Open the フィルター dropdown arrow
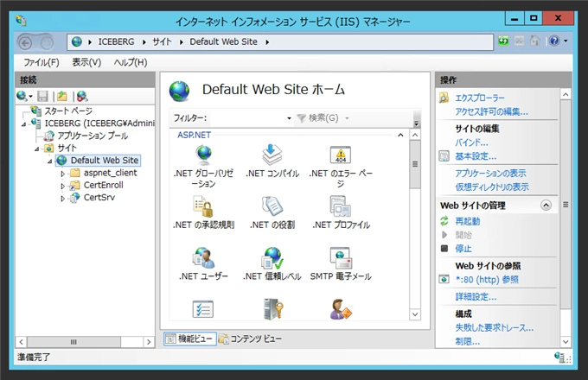 tap(289, 118)
